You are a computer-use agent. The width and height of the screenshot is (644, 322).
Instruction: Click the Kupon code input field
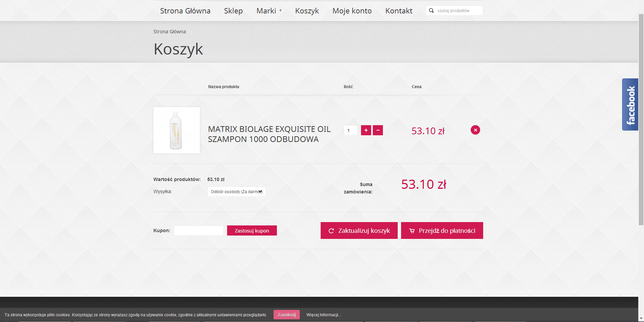pos(199,230)
